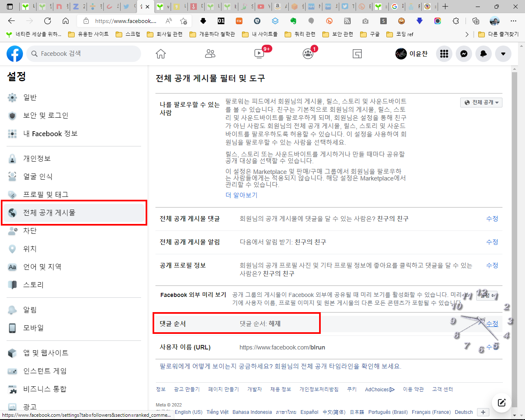This screenshot has width=525, height=420.
Task: Click the new message compose icon
Action: [502, 402]
